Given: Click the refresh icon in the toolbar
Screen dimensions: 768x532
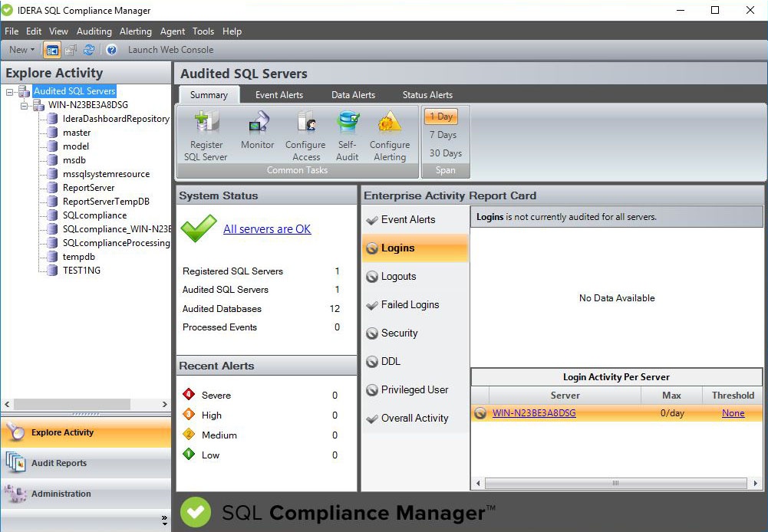Looking at the screenshot, I should tap(90, 49).
